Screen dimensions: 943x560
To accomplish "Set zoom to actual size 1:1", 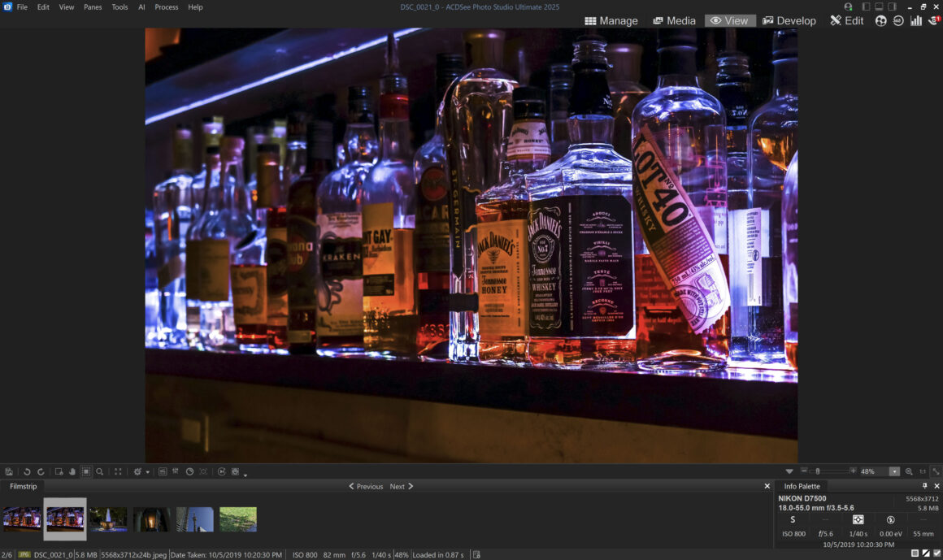I will [x=923, y=471].
